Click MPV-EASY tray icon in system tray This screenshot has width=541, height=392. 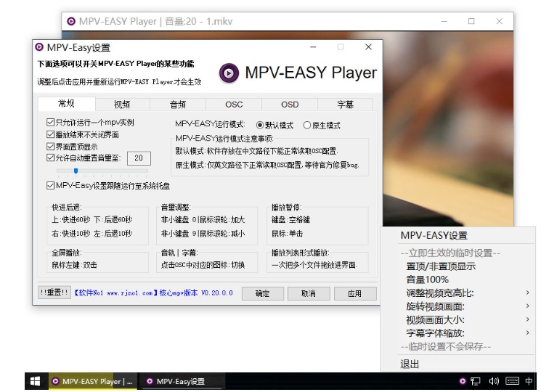463,381
